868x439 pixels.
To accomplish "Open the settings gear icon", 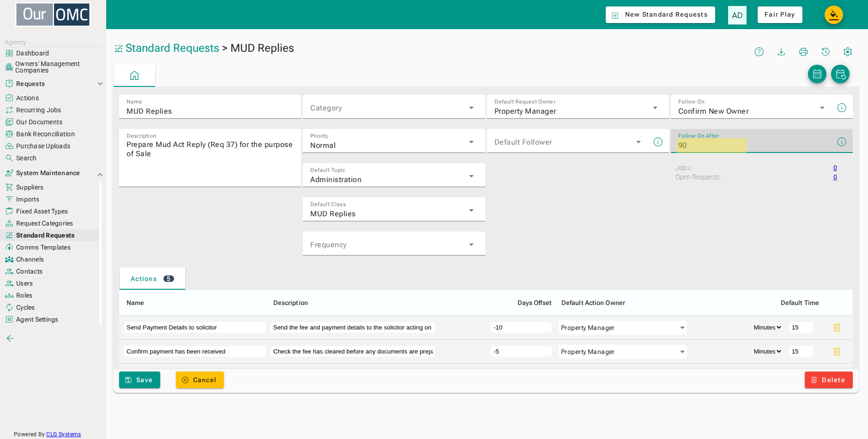I will [848, 52].
